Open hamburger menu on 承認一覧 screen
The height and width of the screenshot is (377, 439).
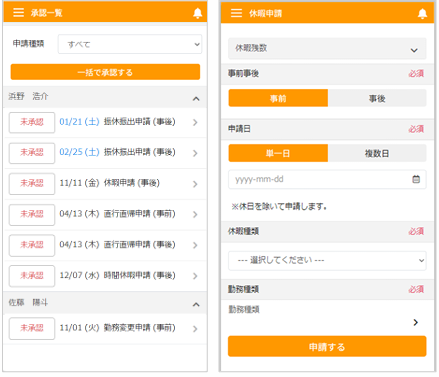click(x=18, y=13)
